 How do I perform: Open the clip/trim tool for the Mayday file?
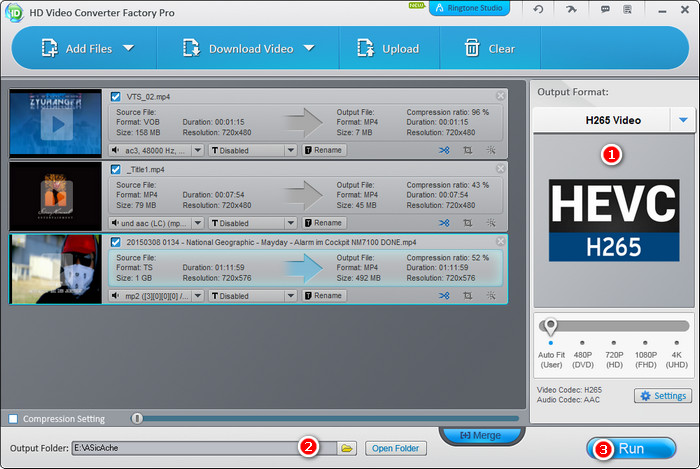click(x=444, y=296)
